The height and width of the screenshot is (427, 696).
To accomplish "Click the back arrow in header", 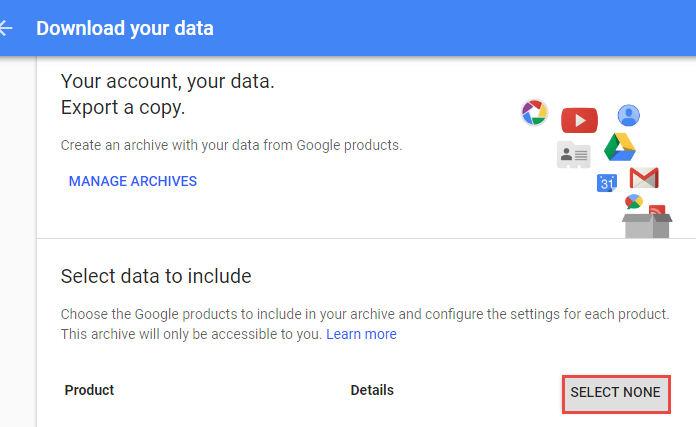I will [x=6, y=28].
